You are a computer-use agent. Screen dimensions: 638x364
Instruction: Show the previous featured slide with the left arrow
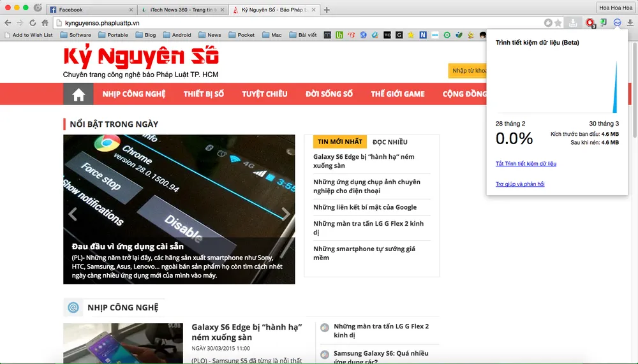[73, 214]
